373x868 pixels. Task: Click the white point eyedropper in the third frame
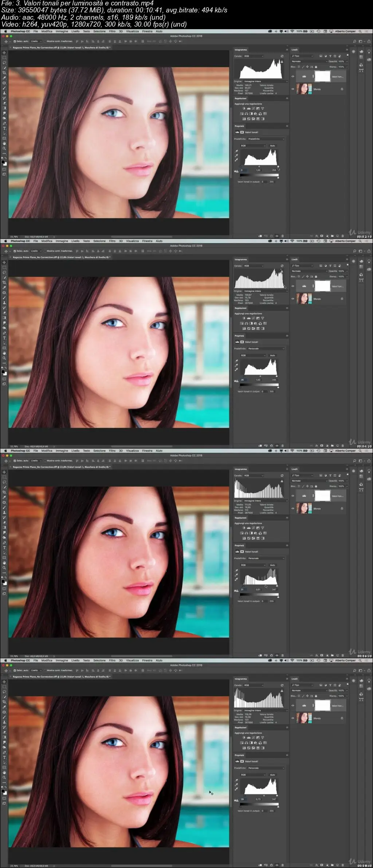coord(236,579)
